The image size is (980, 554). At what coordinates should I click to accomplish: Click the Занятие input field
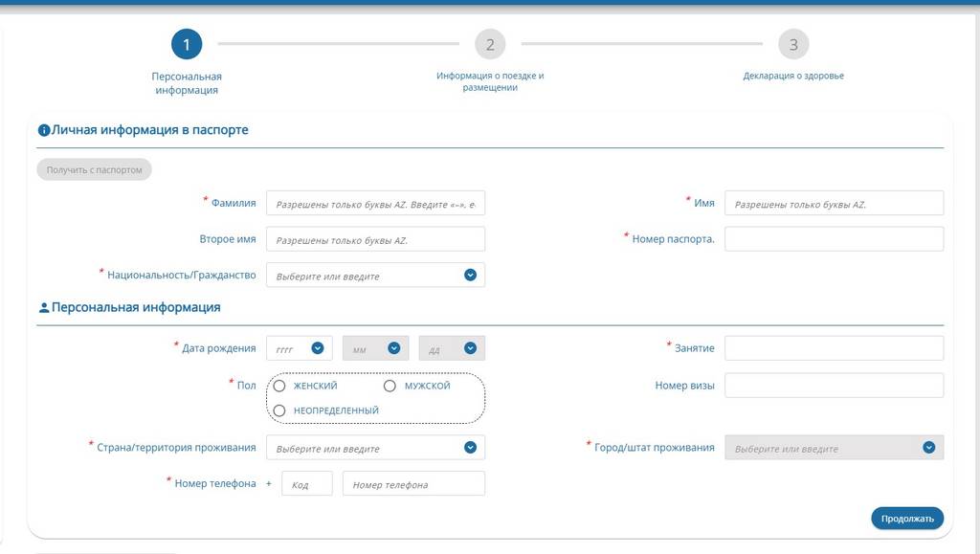point(834,348)
